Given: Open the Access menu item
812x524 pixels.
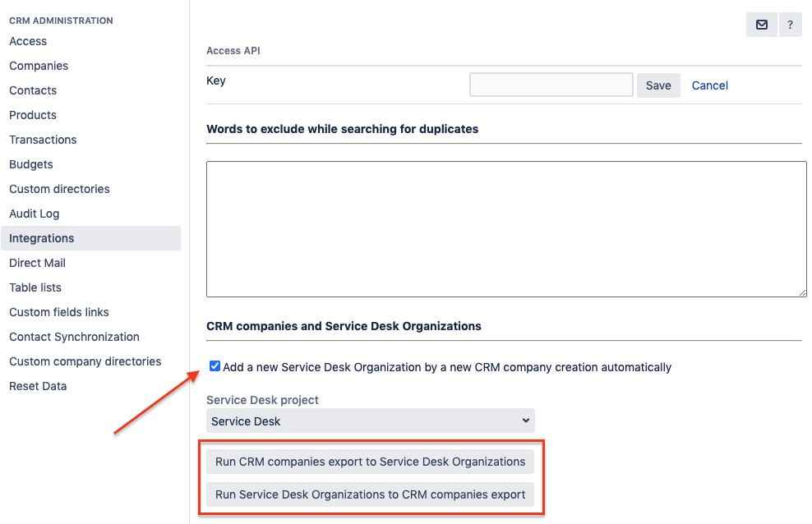Looking at the screenshot, I should point(28,41).
